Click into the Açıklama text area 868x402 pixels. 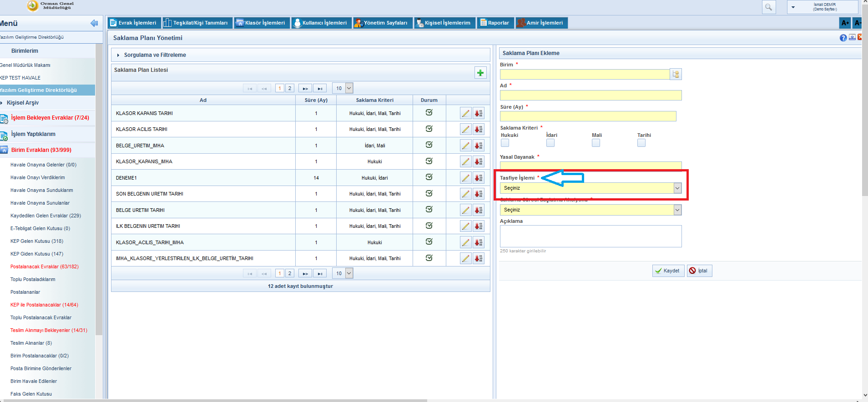click(x=590, y=236)
